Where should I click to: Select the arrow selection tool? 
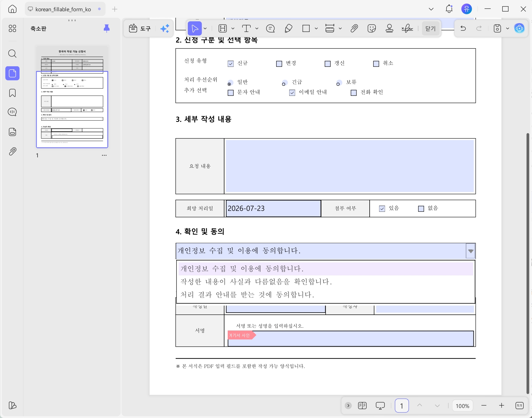pyautogui.click(x=195, y=28)
